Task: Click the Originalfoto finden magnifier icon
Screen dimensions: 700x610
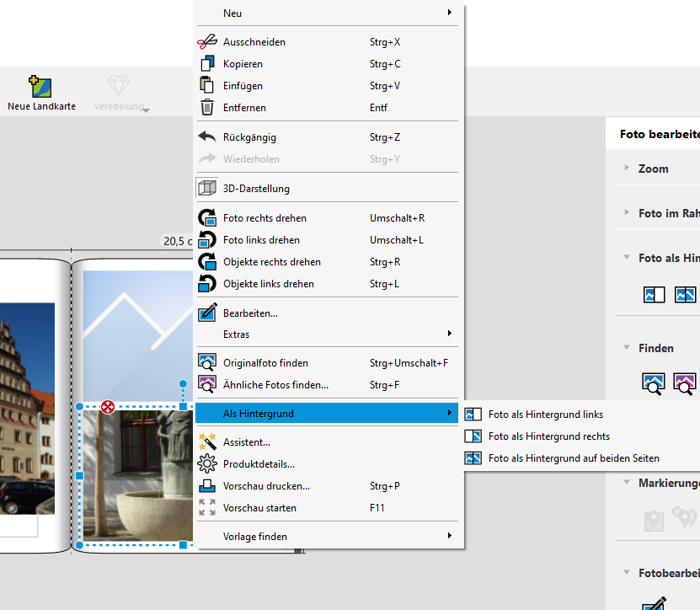Action: coord(207,363)
